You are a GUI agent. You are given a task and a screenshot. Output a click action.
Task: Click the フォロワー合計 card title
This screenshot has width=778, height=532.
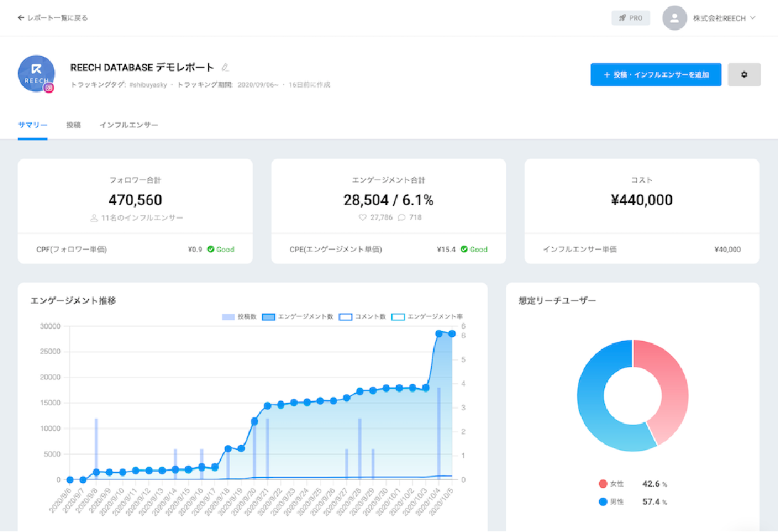click(x=135, y=180)
